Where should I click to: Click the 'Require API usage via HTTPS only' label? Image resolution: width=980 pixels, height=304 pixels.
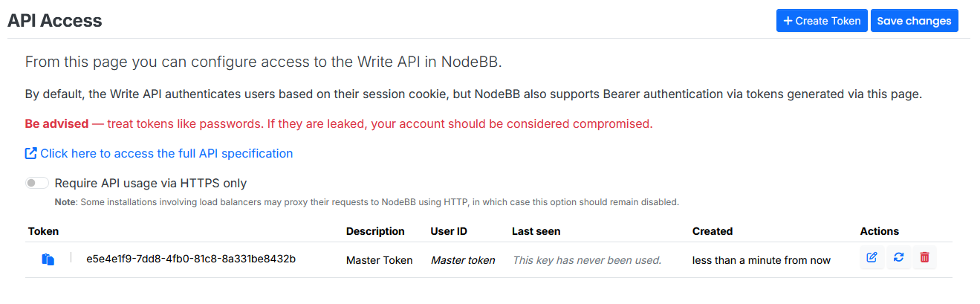(151, 183)
